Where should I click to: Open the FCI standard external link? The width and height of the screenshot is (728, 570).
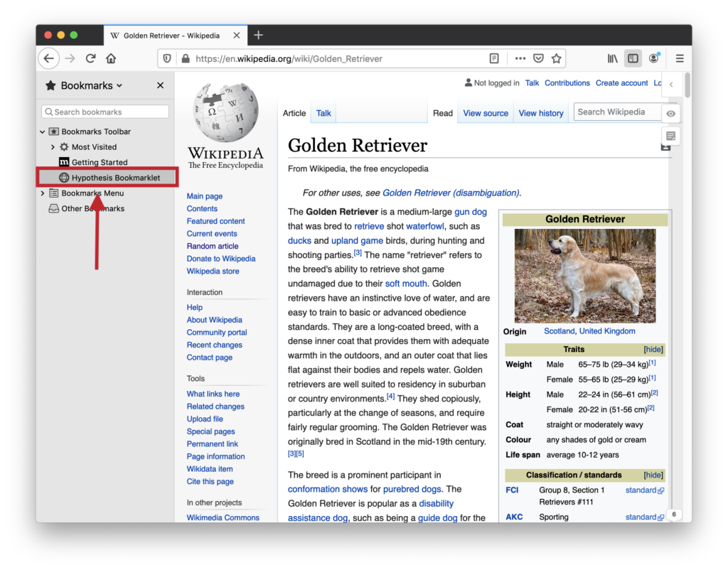click(644, 490)
